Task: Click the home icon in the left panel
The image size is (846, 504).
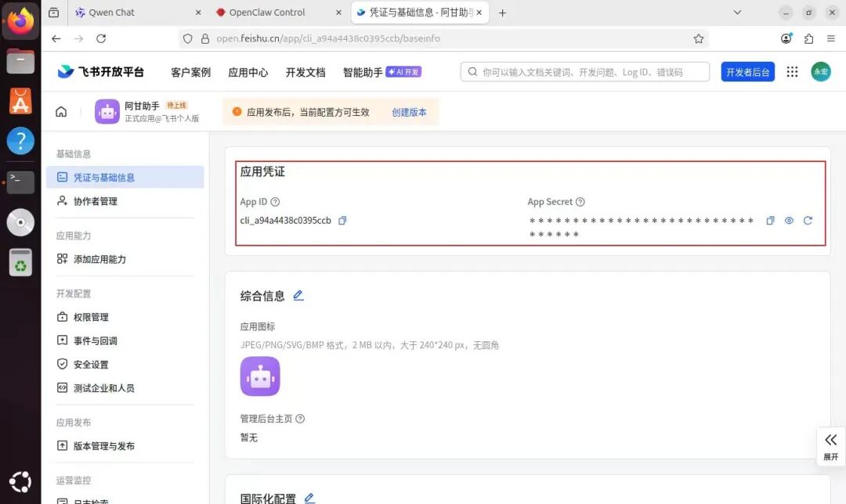Action: [x=61, y=111]
